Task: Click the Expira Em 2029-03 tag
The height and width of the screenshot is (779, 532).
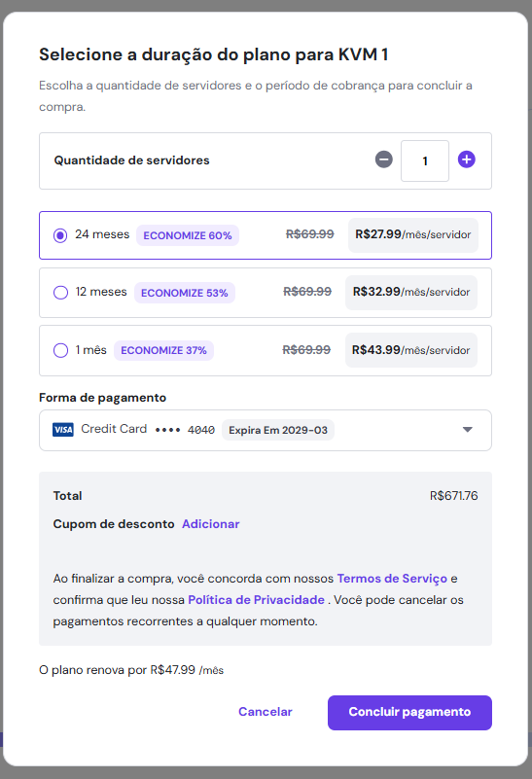Action: 278,430
